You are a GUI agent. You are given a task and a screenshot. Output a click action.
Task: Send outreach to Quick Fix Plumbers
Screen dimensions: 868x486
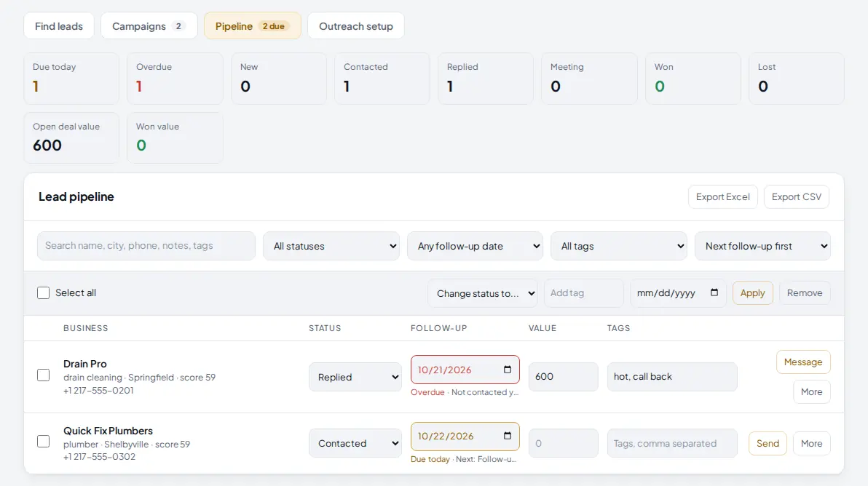pos(768,443)
